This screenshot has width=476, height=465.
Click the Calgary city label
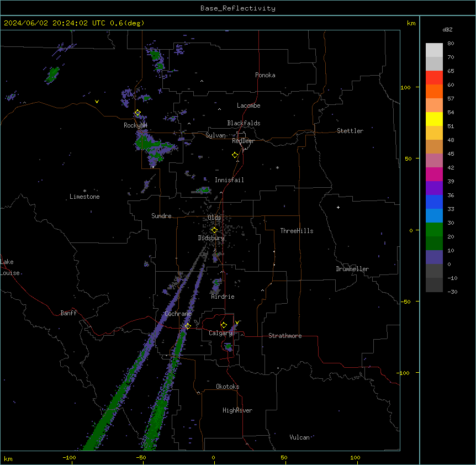[220, 333]
